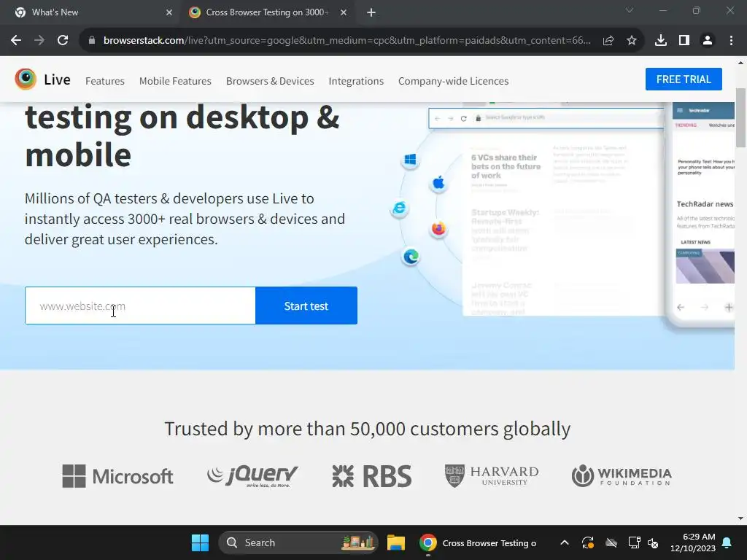This screenshot has height=560, width=747.
Task: Open the Features menu item
Action: point(105,81)
